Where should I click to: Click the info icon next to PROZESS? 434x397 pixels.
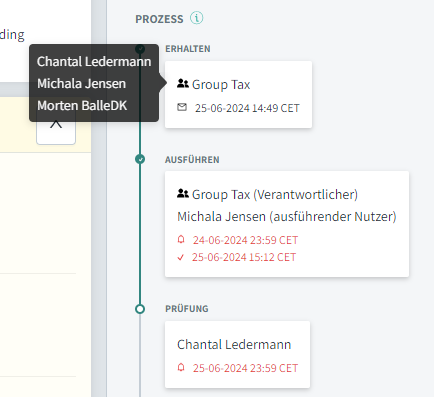[197, 18]
